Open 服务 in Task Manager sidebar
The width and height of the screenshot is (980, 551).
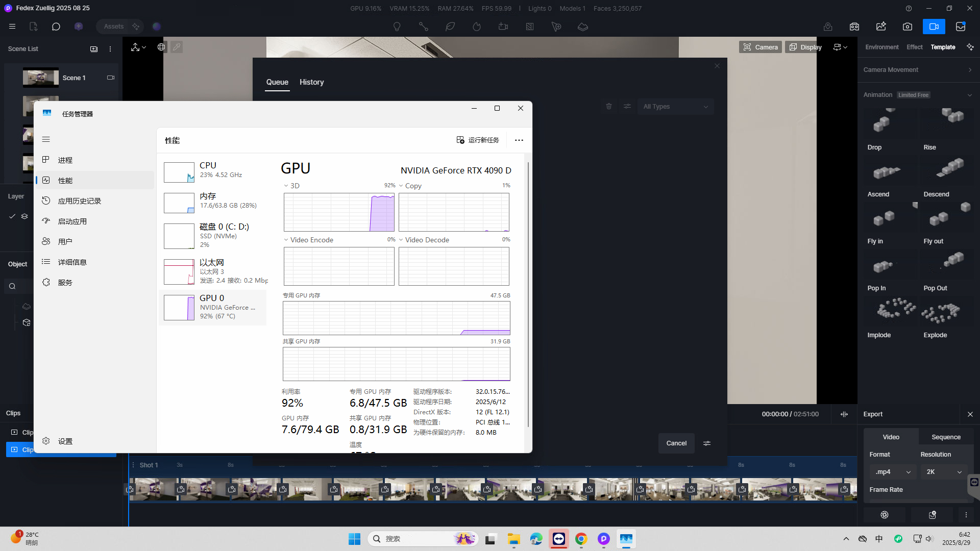pos(95,283)
